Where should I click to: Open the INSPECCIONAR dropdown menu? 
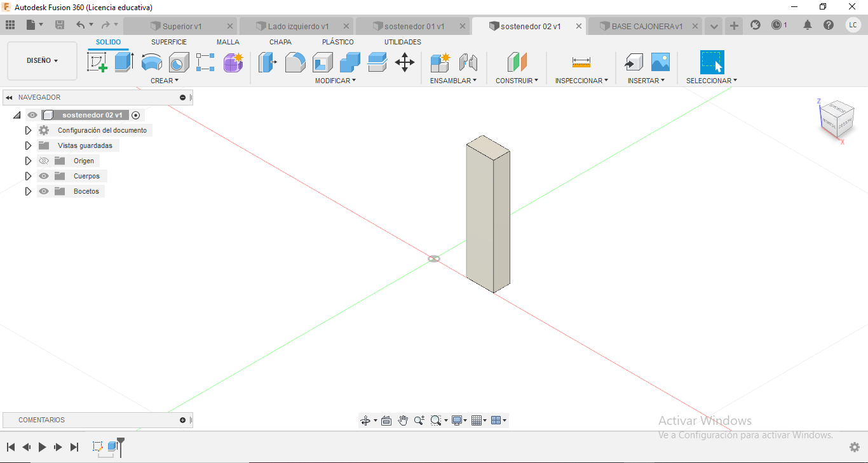pyautogui.click(x=581, y=81)
